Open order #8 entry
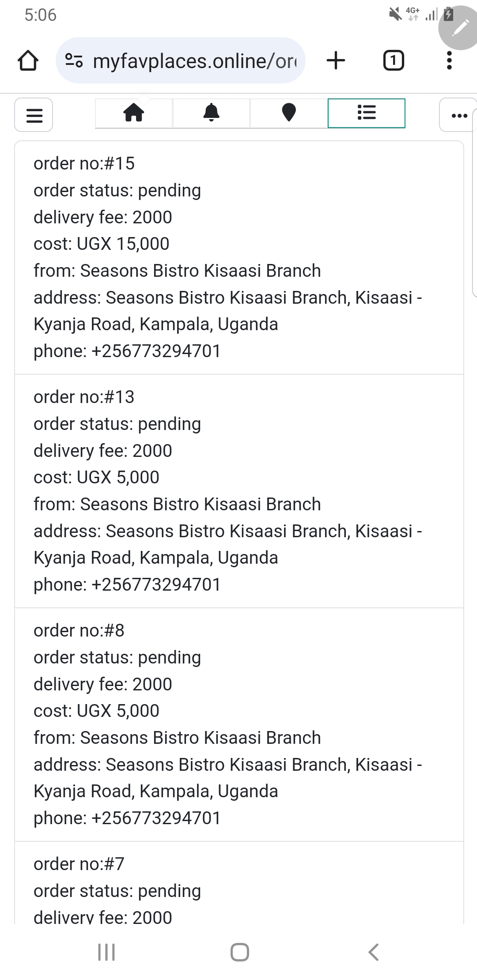The image size is (477, 980). [239, 724]
